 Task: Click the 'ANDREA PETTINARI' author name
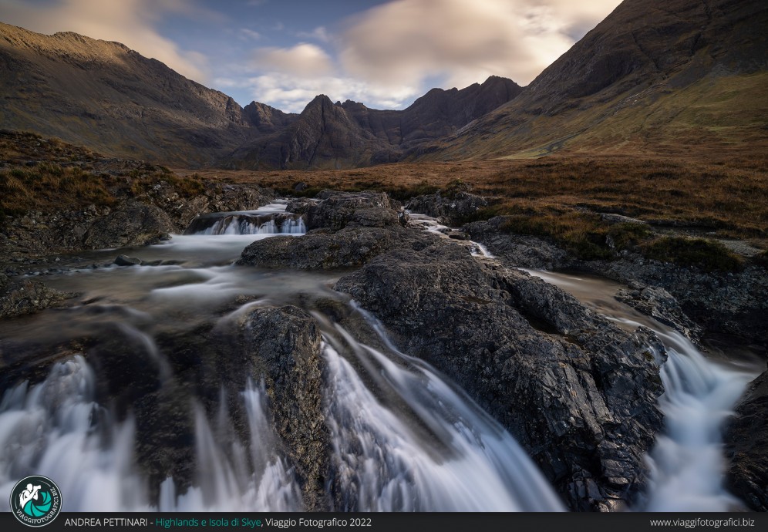pyautogui.click(x=106, y=523)
